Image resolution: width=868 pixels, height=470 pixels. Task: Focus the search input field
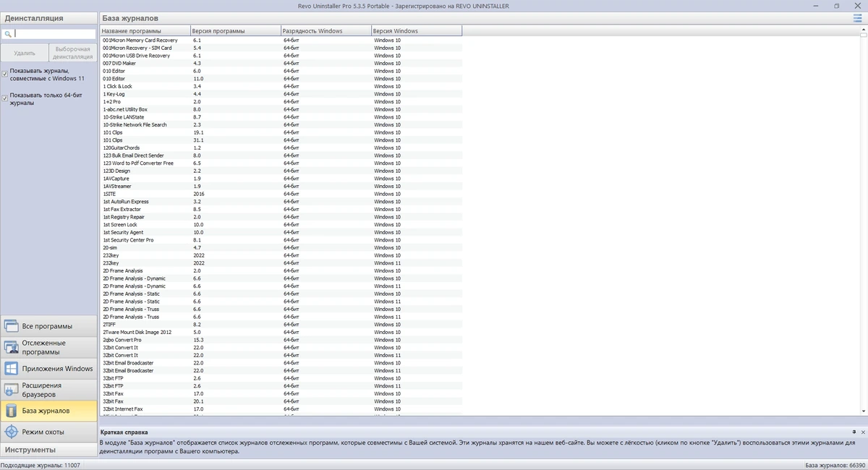pyautogui.click(x=55, y=34)
